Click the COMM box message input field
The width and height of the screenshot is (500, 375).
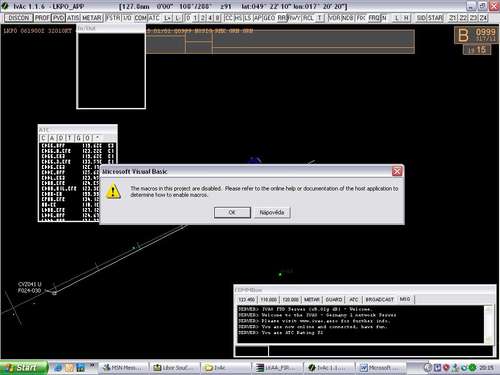pos(380,351)
